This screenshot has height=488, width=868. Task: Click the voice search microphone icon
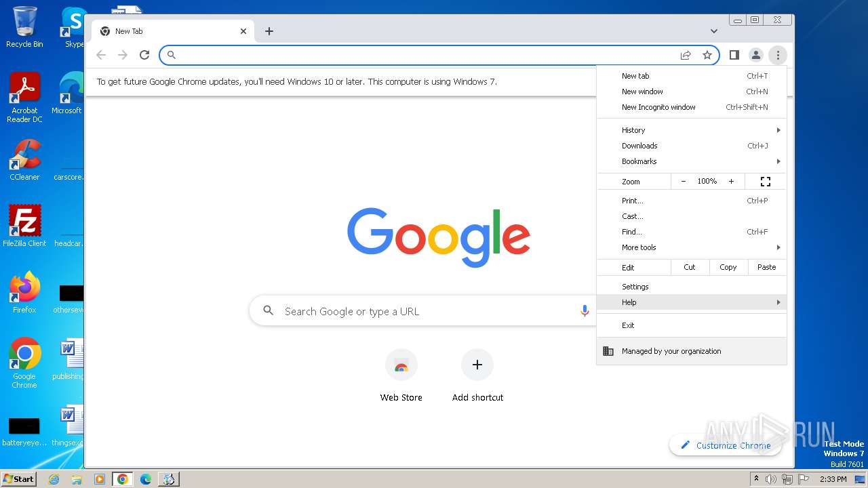(x=585, y=311)
